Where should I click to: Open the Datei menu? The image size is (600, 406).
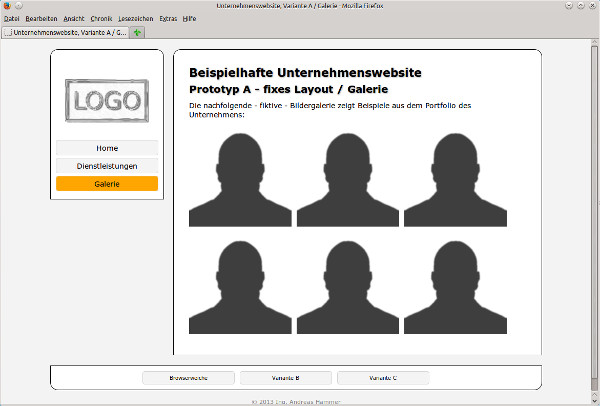point(11,19)
